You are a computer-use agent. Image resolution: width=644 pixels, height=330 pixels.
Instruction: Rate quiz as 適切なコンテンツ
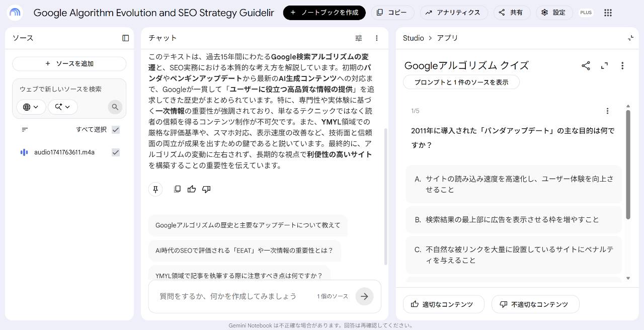tap(443, 304)
